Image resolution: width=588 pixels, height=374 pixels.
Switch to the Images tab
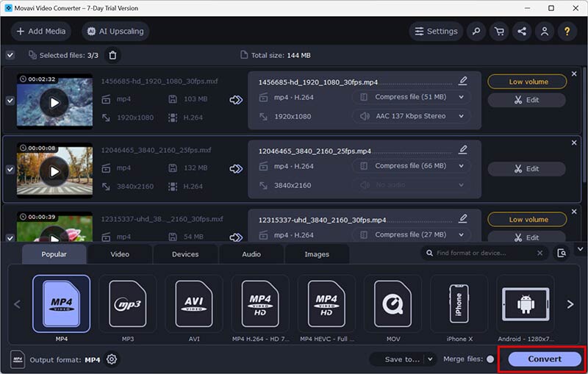click(x=317, y=254)
